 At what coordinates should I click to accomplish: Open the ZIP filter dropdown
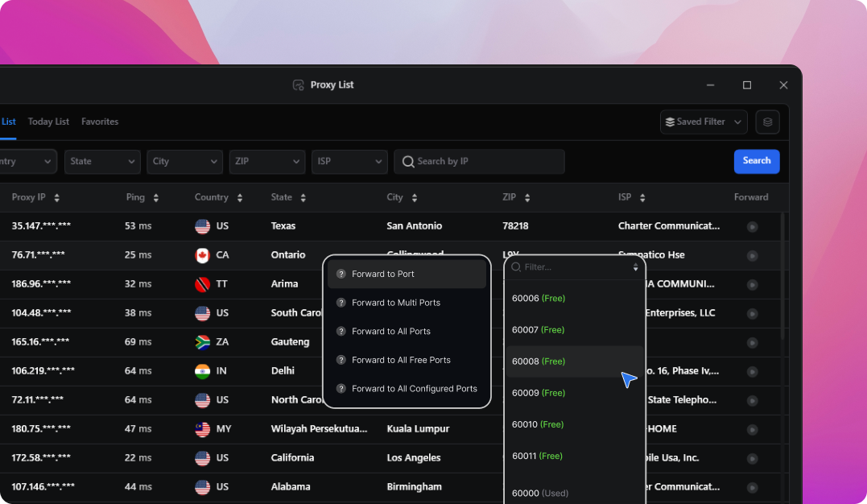(267, 162)
